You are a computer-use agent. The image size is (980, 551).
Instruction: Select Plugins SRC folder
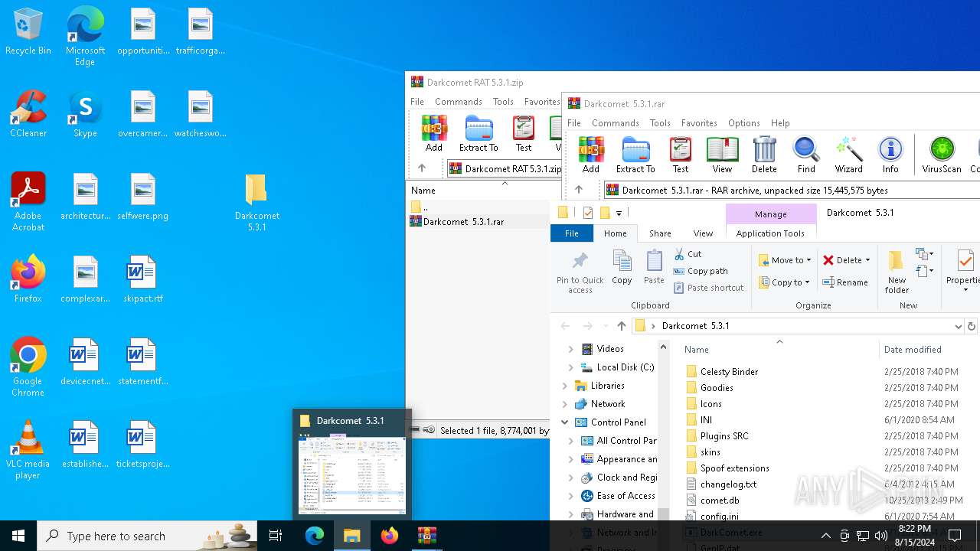[724, 435]
